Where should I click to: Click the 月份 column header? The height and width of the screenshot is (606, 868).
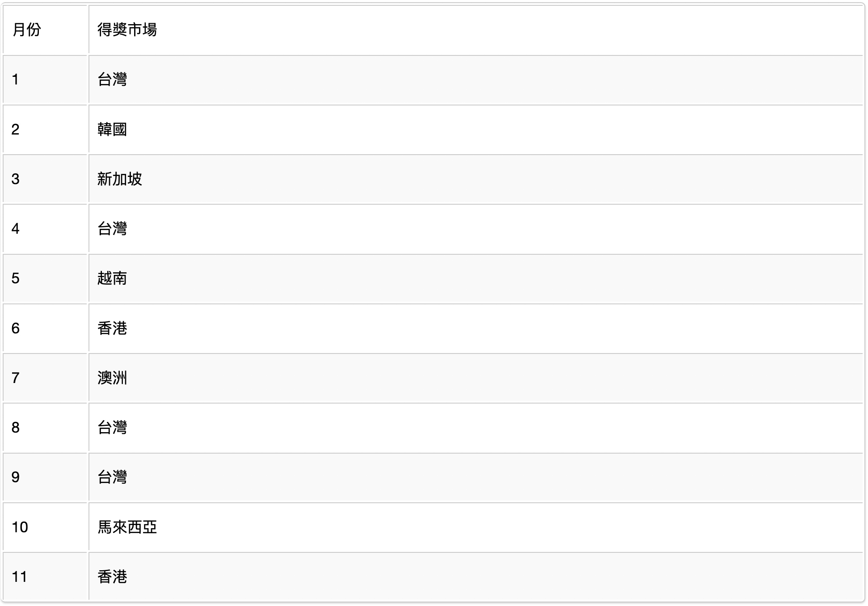pyautogui.click(x=27, y=30)
